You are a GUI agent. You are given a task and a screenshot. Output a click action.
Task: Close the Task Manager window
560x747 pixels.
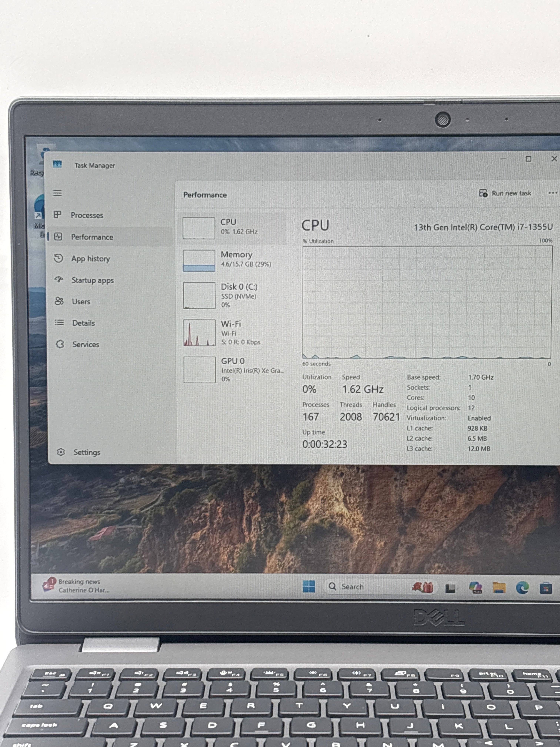tap(554, 158)
